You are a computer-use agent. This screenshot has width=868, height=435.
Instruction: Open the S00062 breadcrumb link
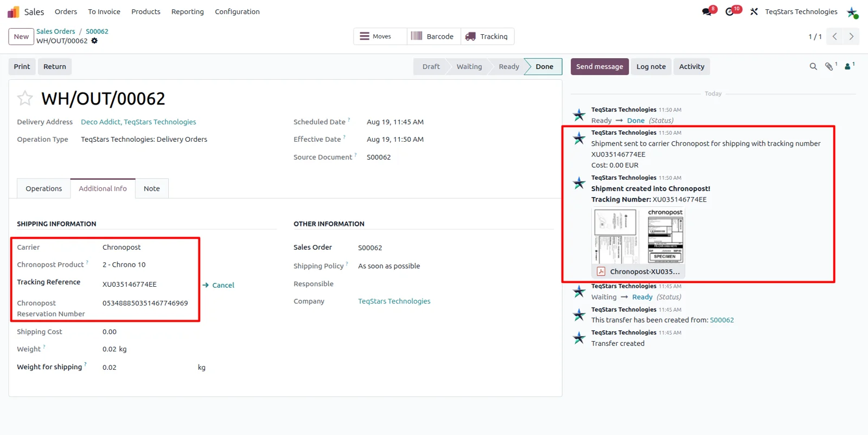point(97,31)
